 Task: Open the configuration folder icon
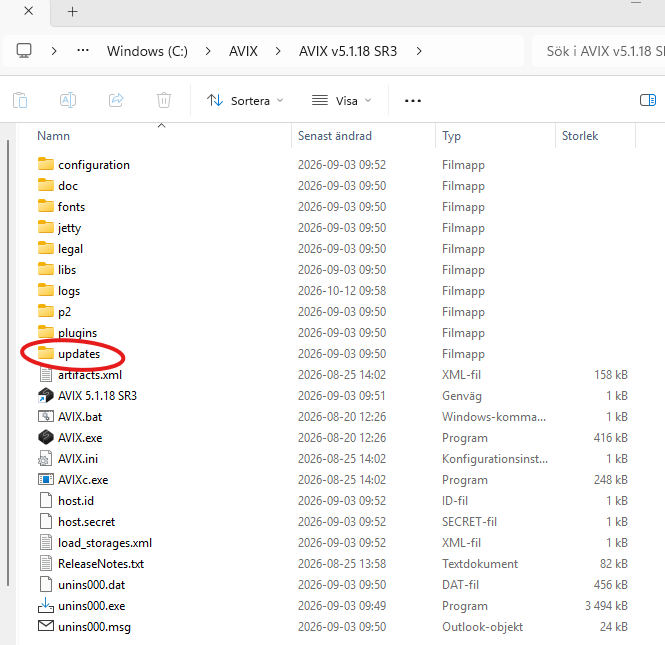click(46, 164)
